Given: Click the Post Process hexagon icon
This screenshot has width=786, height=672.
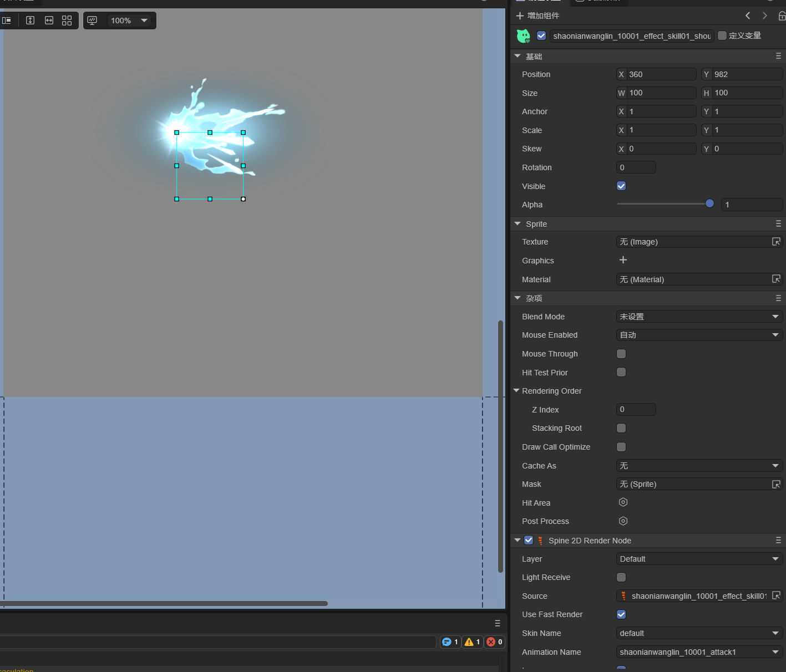Looking at the screenshot, I should pyautogui.click(x=623, y=521).
